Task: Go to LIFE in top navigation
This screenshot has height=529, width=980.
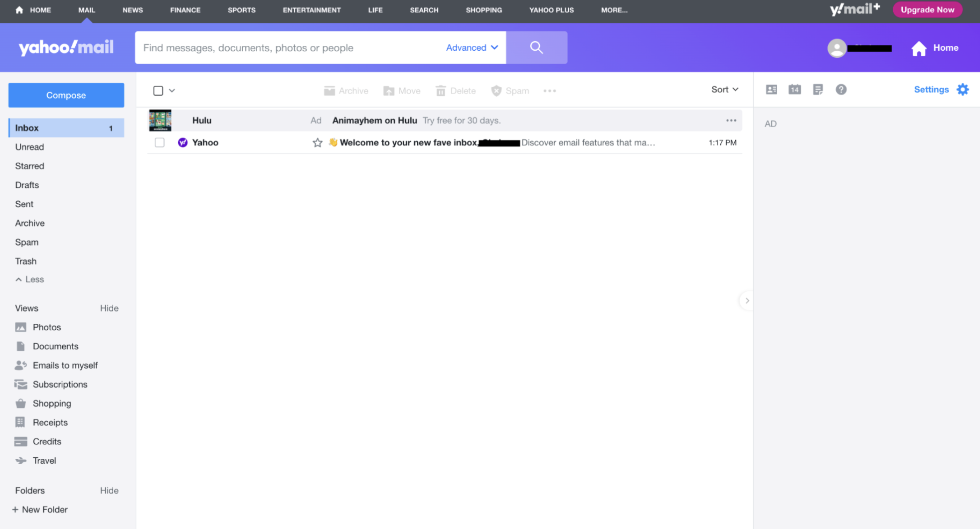Action: coord(375,10)
